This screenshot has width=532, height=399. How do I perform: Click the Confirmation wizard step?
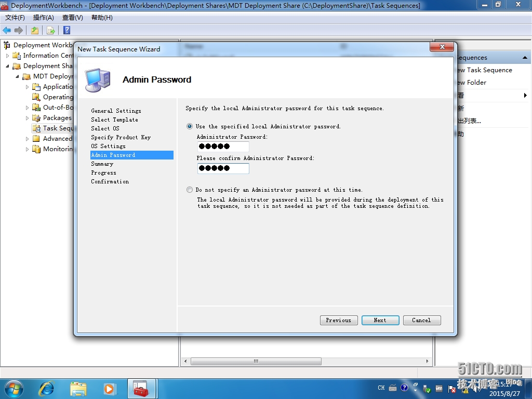click(x=110, y=181)
